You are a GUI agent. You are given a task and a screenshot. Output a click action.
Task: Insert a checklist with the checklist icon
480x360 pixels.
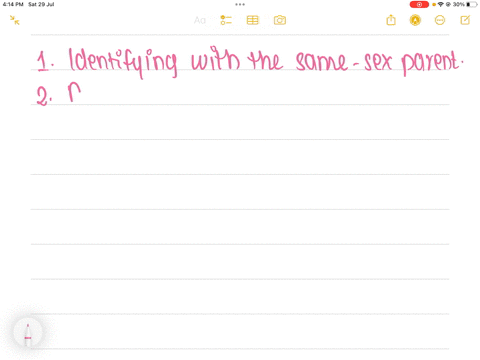pos(226,20)
